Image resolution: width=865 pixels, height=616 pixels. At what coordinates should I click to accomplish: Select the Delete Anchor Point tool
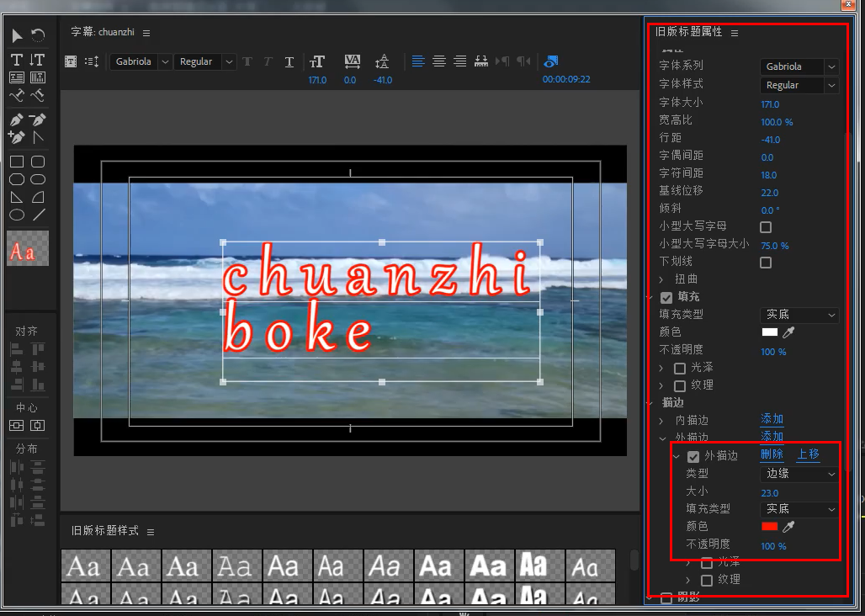pyautogui.click(x=38, y=119)
